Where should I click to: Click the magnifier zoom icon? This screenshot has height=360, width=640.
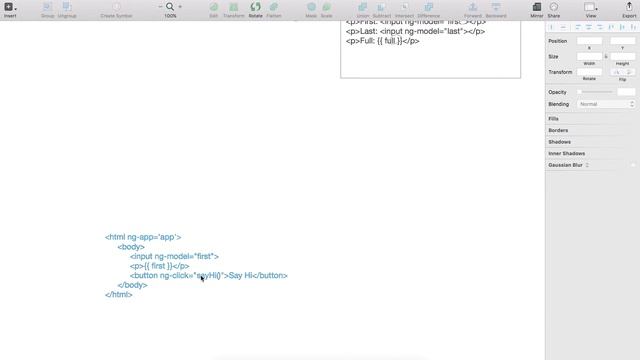point(170,7)
